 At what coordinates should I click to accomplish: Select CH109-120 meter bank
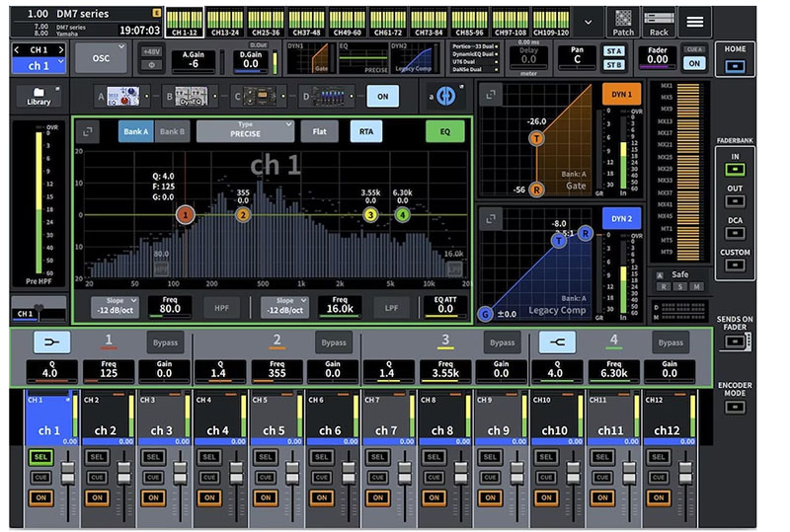[551, 22]
